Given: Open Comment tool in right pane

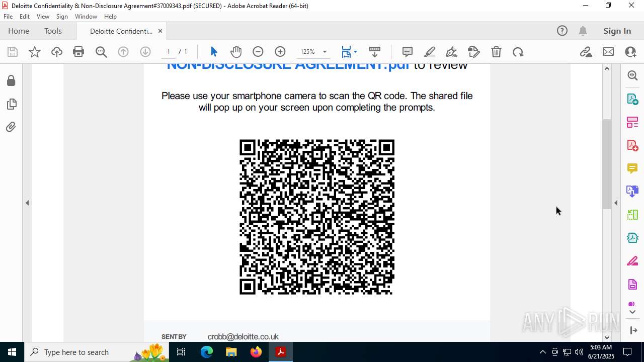Looking at the screenshot, I should [632, 168].
